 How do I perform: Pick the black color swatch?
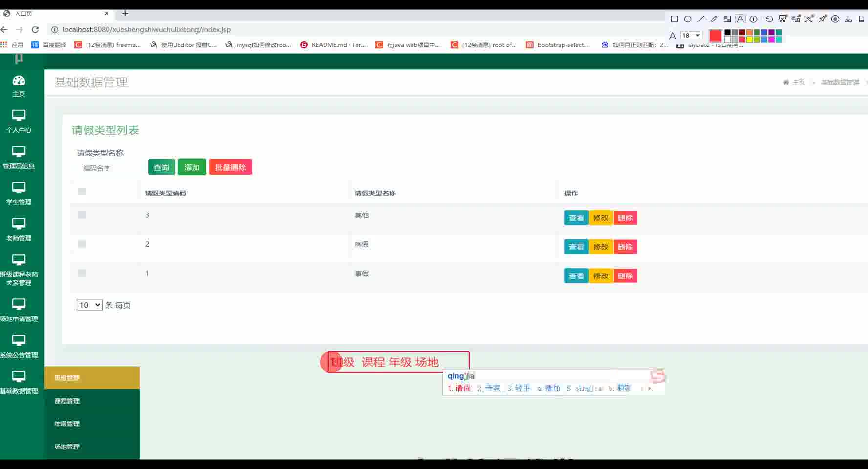pos(727,32)
